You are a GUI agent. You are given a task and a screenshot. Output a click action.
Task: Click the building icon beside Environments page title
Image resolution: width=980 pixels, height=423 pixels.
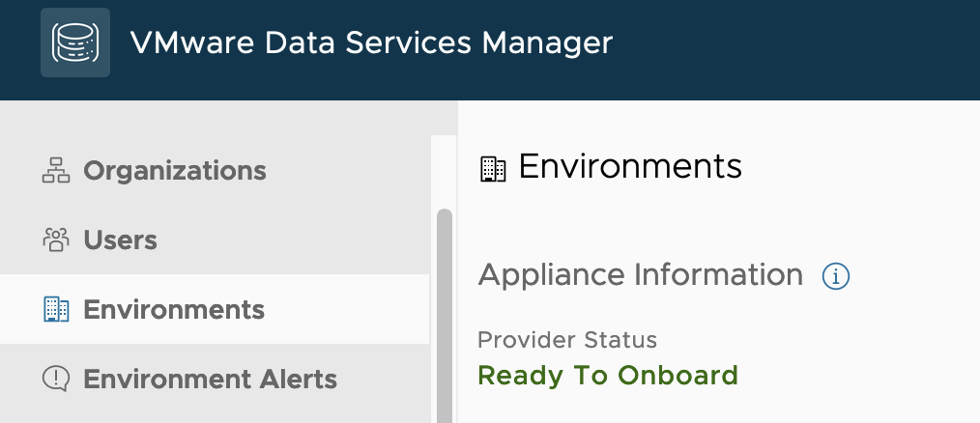click(493, 169)
